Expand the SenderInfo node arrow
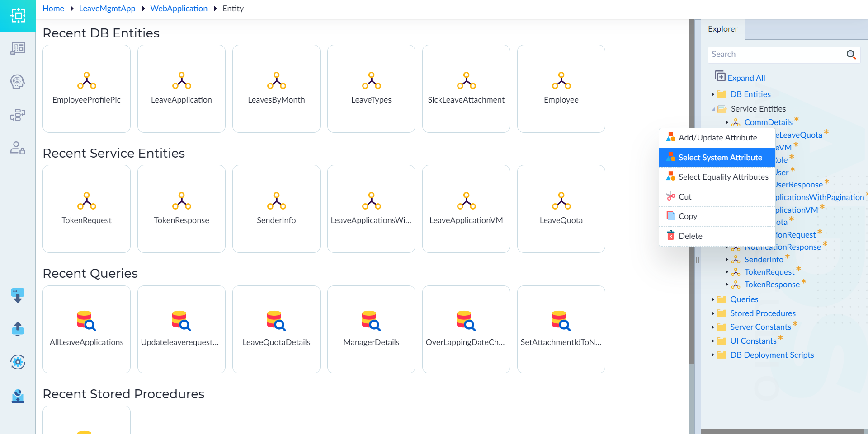The height and width of the screenshot is (434, 868). [726, 260]
